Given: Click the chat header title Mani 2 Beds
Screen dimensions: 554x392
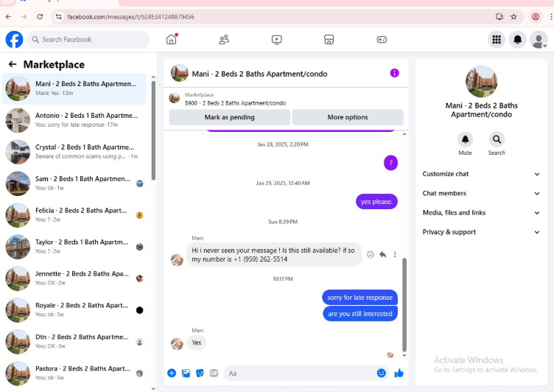Looking at the screenshot, I should pyautogui.click(x=259, y=74).
